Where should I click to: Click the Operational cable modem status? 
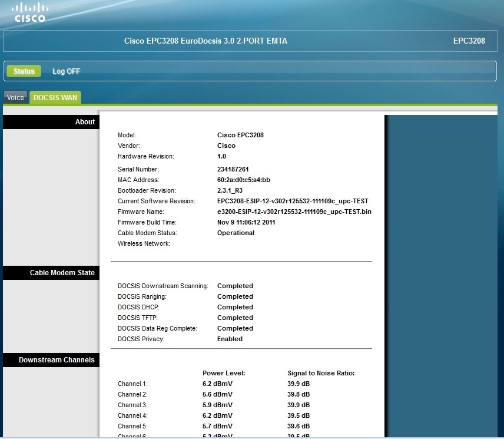[236, 233]
